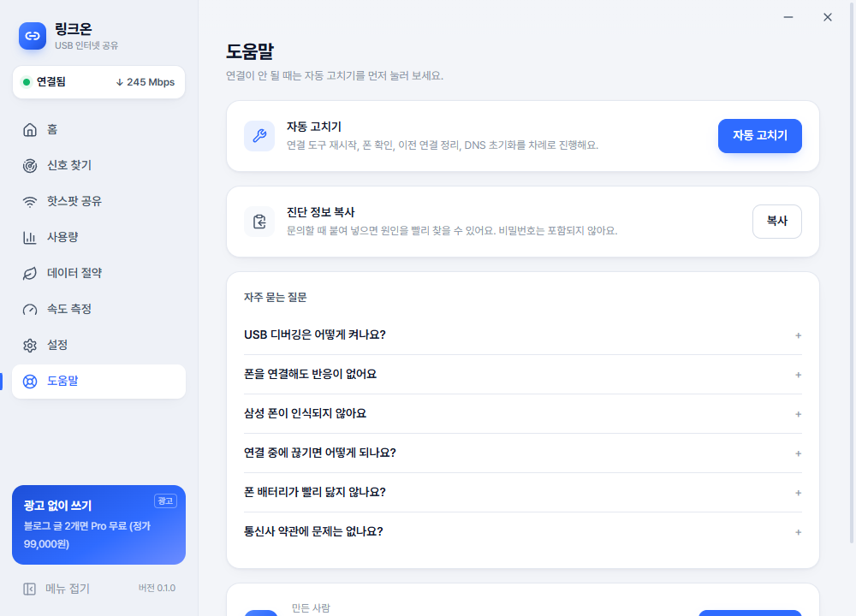Click the green connected status dot

click(27, 82)
